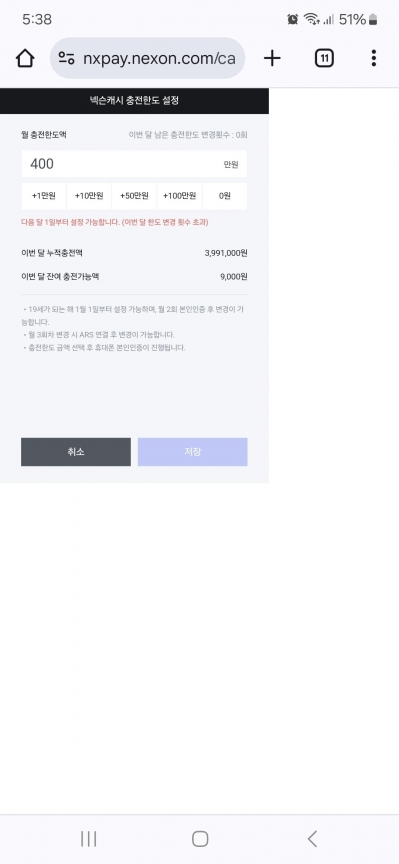The image size is (399, 864).
Task: Open site info icon in address bar
Action: click(x=67, y=58)
